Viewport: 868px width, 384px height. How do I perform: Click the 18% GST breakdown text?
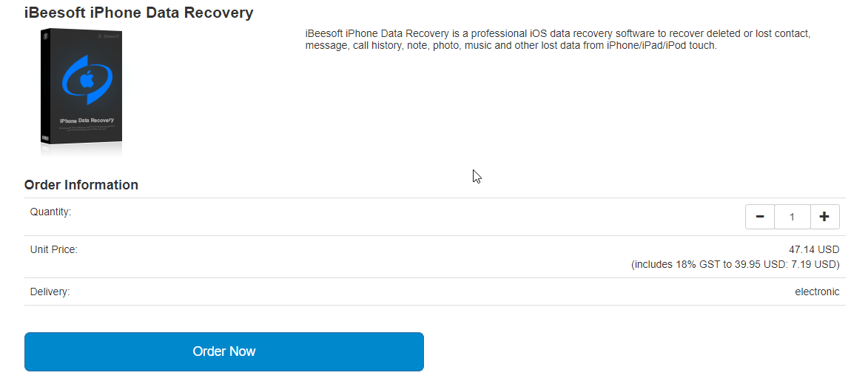pyautogui.click(x=735, y=264)
